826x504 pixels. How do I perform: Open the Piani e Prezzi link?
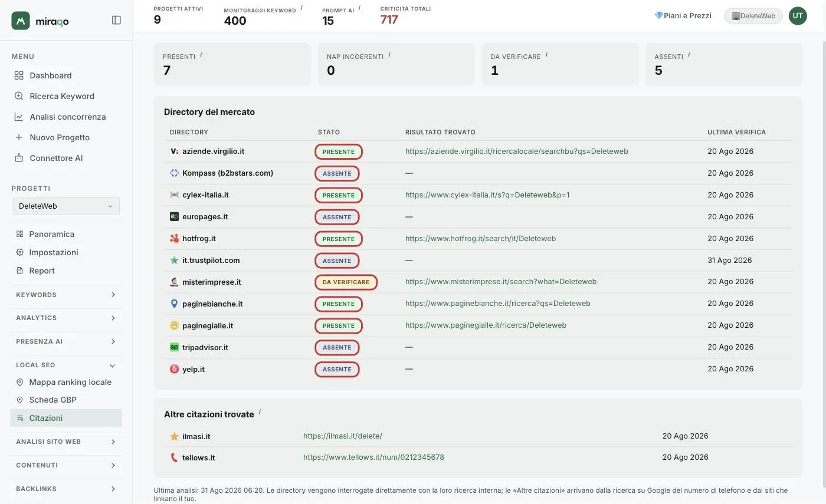[x=683, y=16]
